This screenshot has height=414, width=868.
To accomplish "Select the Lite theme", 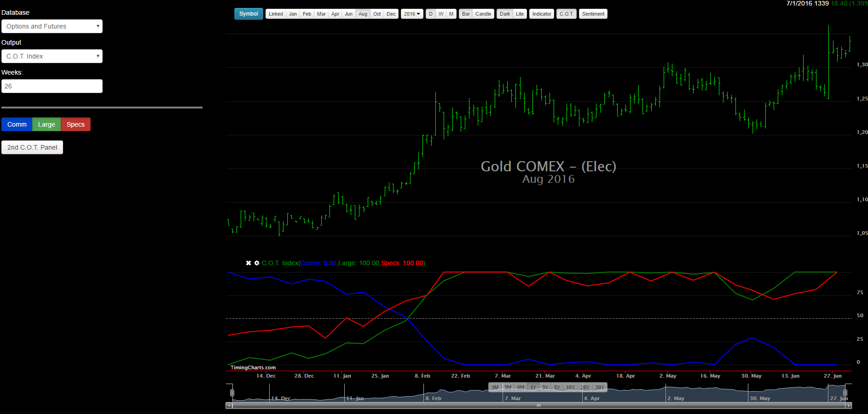I will [x=520, y=14].
